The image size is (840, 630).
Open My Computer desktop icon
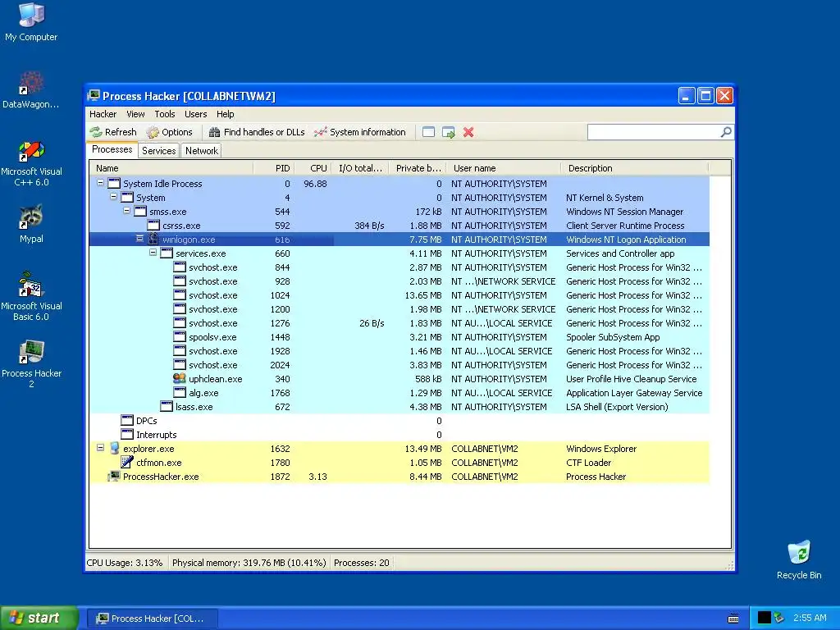coord(31,22)
